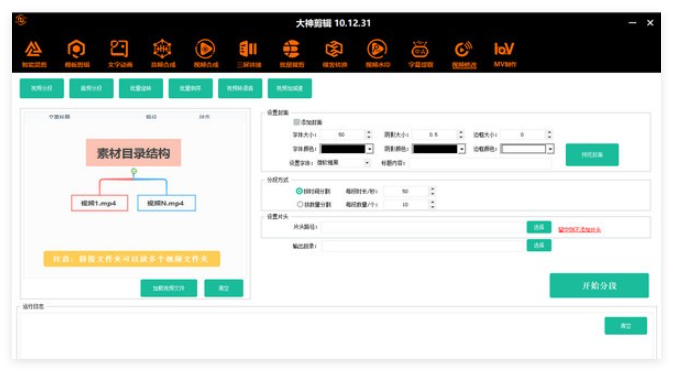
Task: Open the globe-shaped batch screenshot module
Action: pyautogui.click(x=291, y=53)
